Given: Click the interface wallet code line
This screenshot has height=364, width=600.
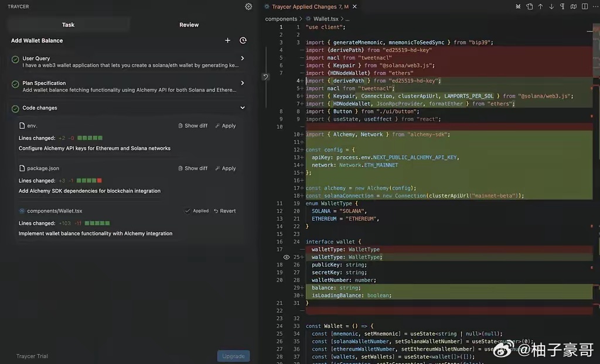Looking at the screenshot, I should (333, 242).
